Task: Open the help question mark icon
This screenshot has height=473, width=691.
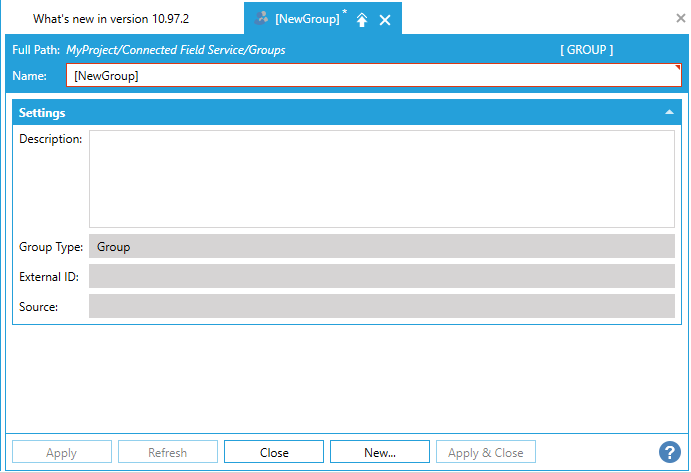Action: coord(670,452)
